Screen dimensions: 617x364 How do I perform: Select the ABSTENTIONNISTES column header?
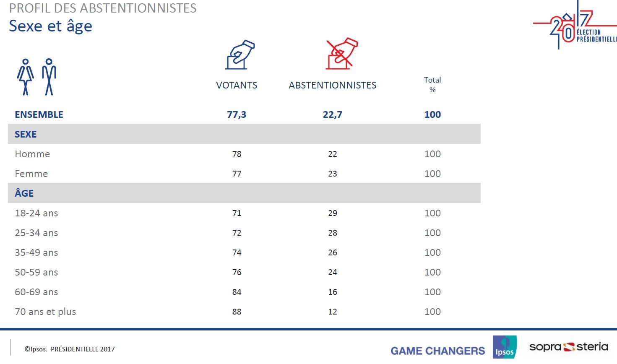tap(333, 85)
